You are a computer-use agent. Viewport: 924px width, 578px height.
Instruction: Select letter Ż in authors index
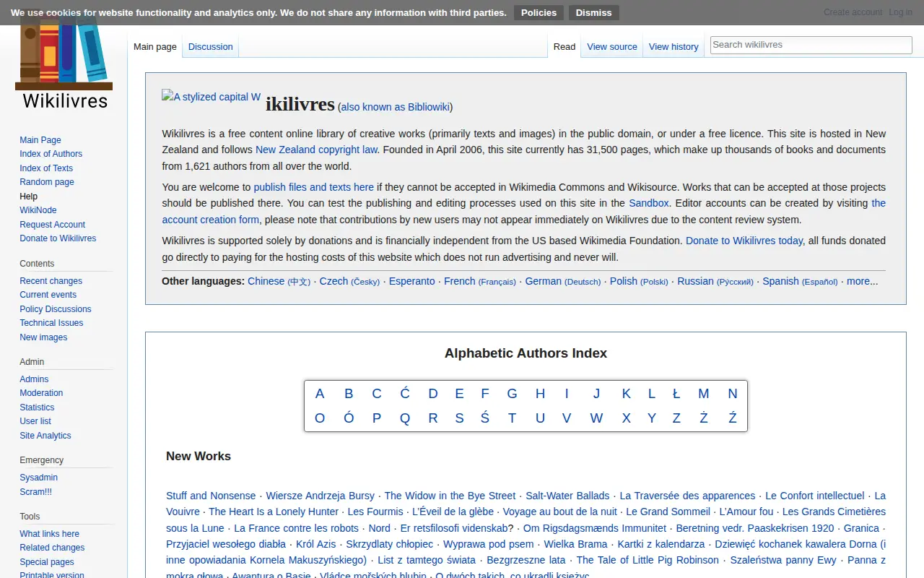coord(704,418)
